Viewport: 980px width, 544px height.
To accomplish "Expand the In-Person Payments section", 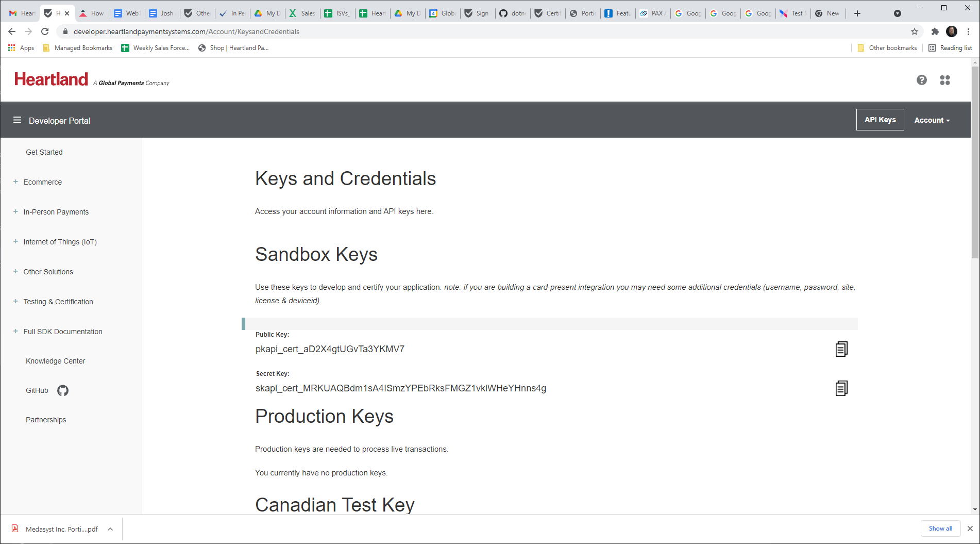I will coord(15,212).
